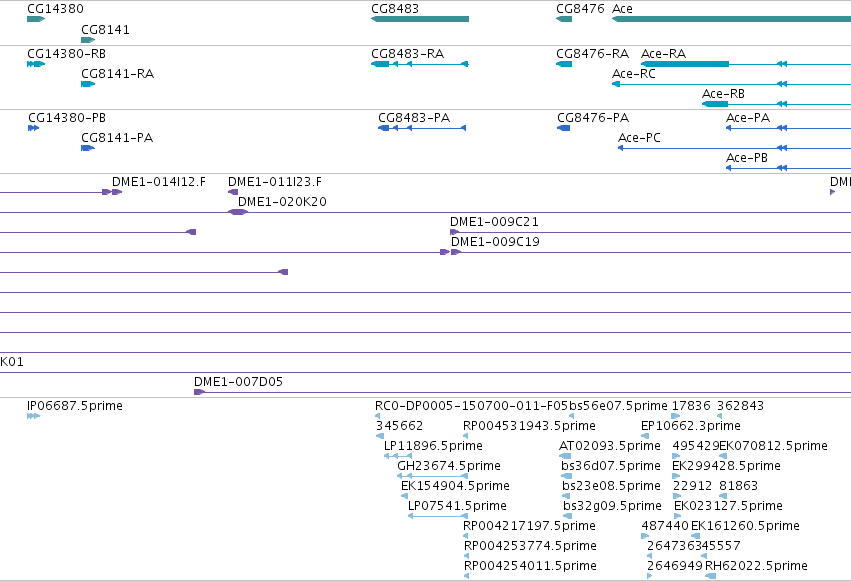The width and height of the screenshot is (851, 581).
Task: Click the CG8141-RA transcript glyph
Action: coord(88,84)
